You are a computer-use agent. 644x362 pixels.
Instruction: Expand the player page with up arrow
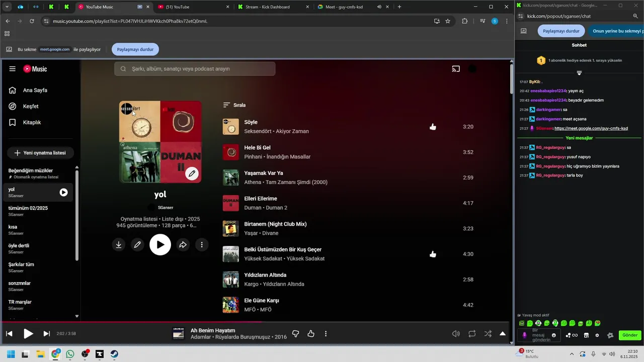click(503, 333)
